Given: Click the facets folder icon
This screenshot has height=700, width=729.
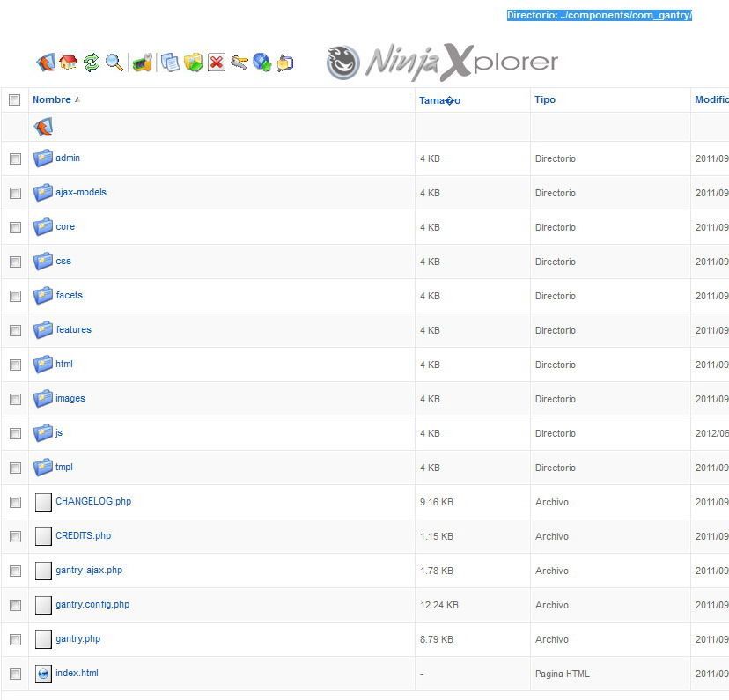Looking at the screenshot, I should tap(43, 296).
